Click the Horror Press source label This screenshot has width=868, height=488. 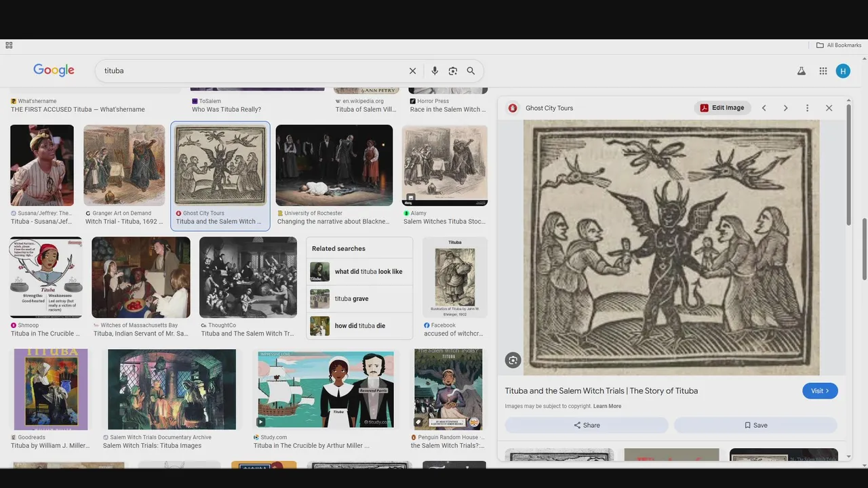tap(433, 101)
